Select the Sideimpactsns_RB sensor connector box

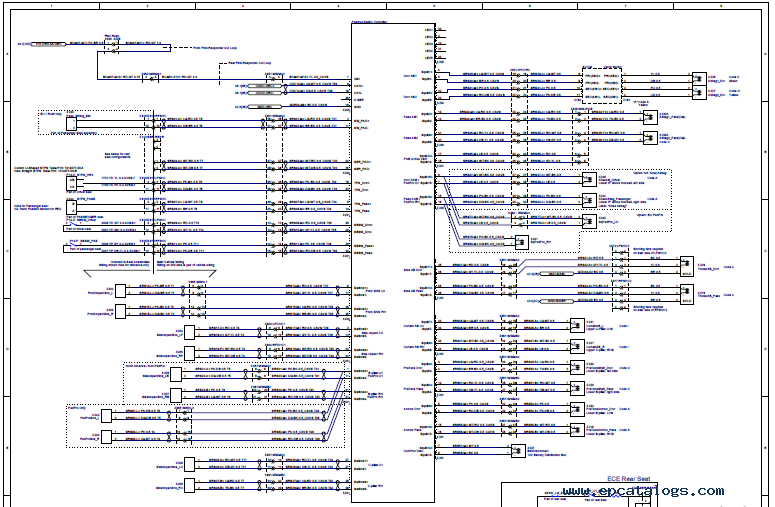pyautogui.click(x=176, y=395)
